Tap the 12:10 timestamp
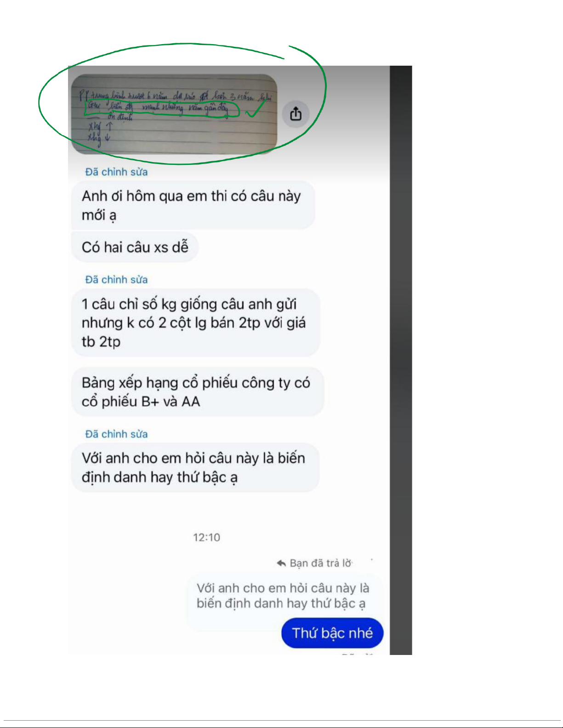Screen dimensions: 563x728 (x=206, y=537)
